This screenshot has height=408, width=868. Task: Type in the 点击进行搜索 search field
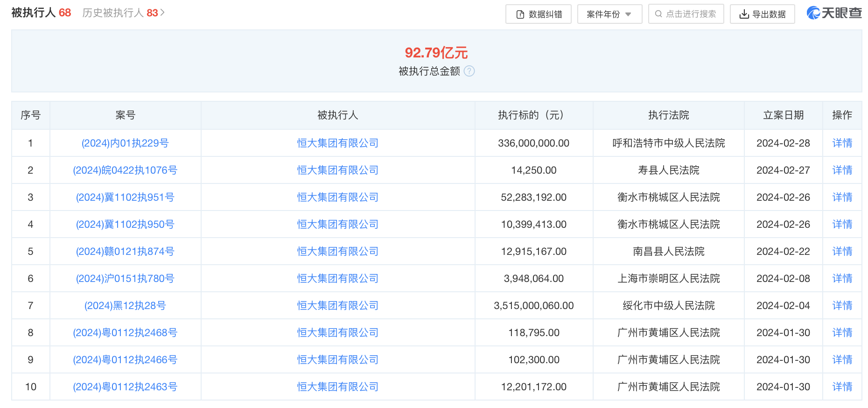pyautogui.click(x=691, y=14)
